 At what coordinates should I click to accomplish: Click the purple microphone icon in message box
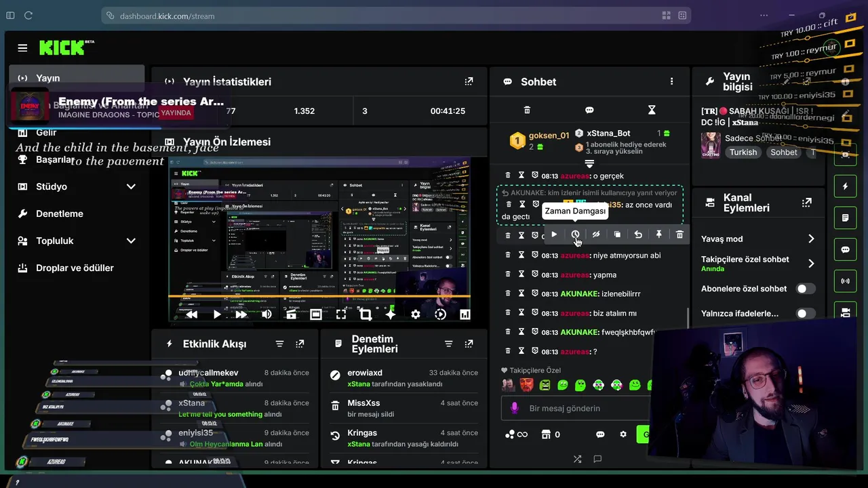tap(515, 408)
